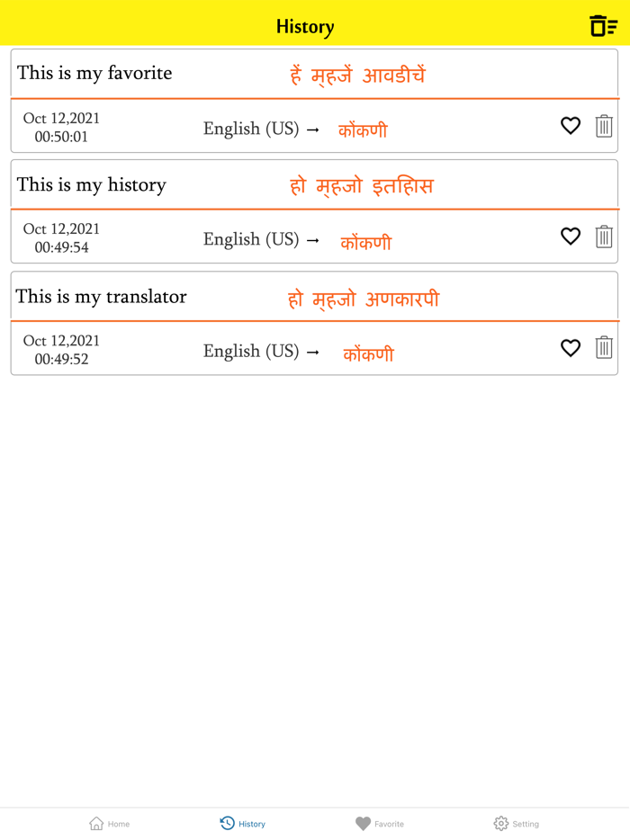Clear all history using the top-right trash icon
Screen dimensions: 630x840
pos(602,23)
